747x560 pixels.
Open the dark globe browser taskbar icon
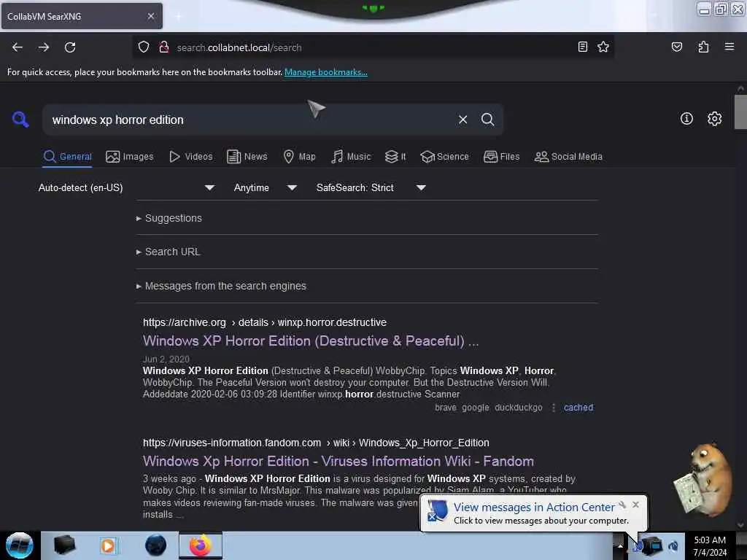click(x=155, y=545)
